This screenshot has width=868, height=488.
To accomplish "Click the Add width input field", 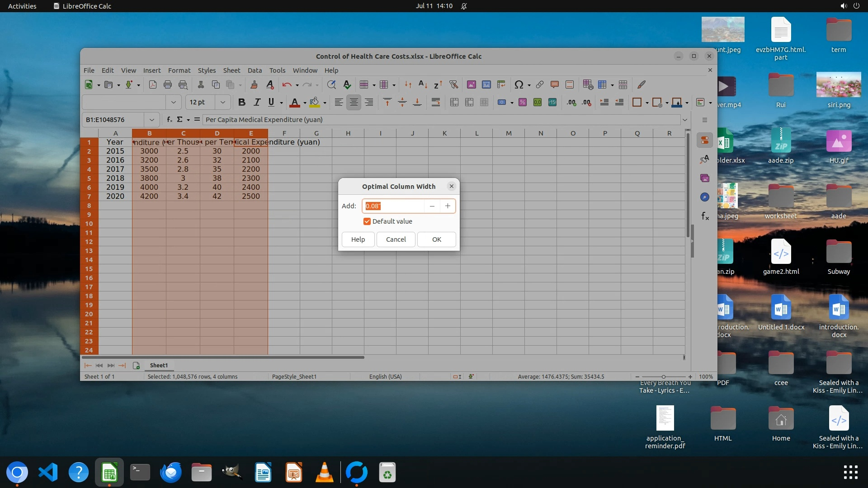I will pyautogui.click(x=392, y=206).
